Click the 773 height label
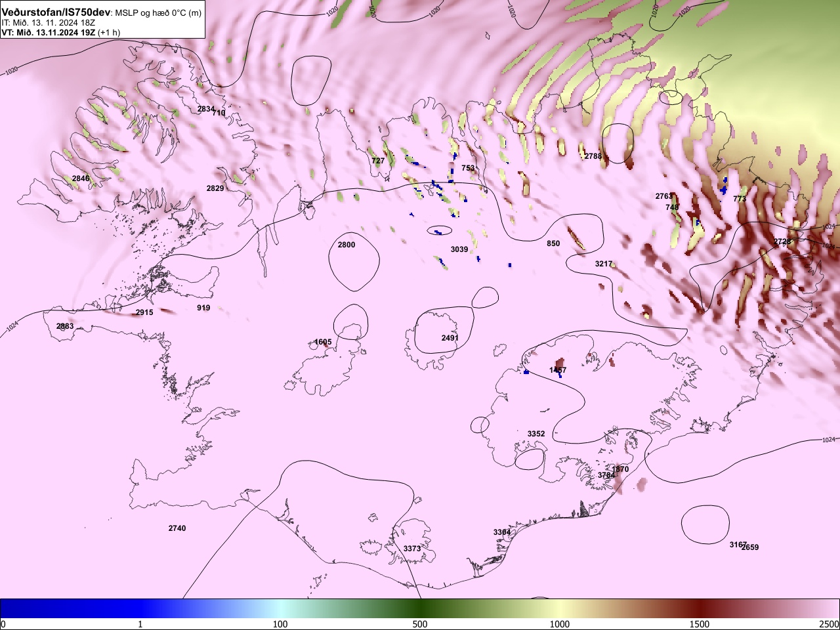Viewport: 840px width, 630px height. [740, 199]
